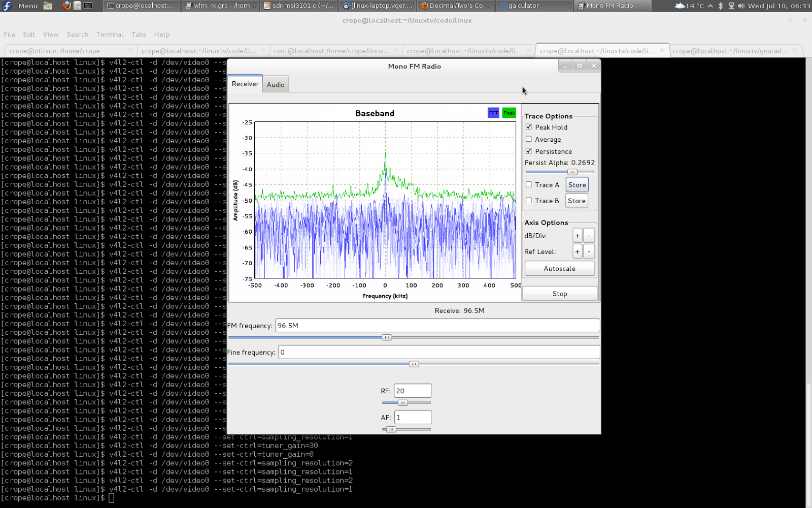The image size is (812, 508).
Task: Click the AF gain input field
Action: (413, 418)
